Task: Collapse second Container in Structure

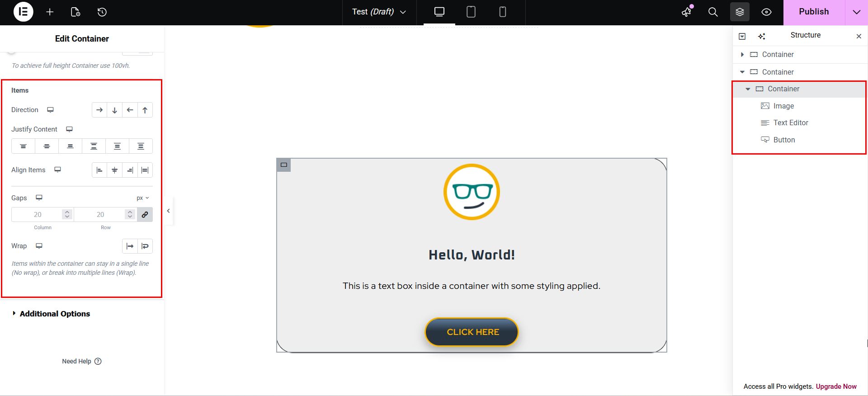Action: pyautogui.click(x=742, y=72)
